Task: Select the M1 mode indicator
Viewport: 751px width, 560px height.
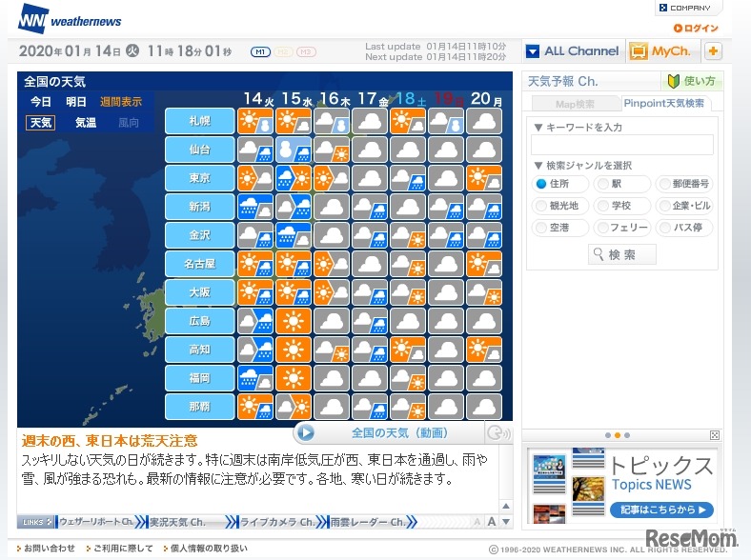Action: pyautogui.click(x=260, y=51)
